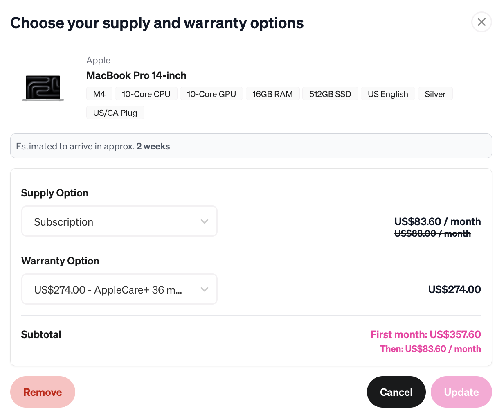Click the Warranty Option chevron arrow
This screenshot has width=504, height=420.
point(205,289)
